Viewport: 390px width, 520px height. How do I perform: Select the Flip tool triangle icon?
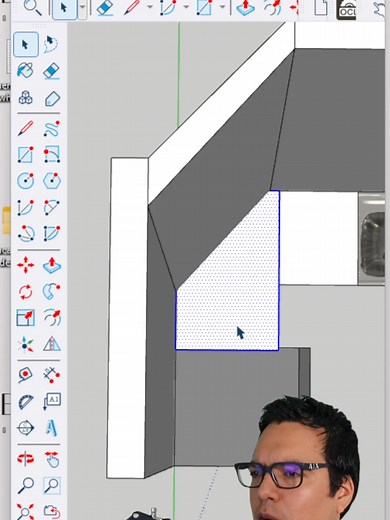click(x=52, y=344)
